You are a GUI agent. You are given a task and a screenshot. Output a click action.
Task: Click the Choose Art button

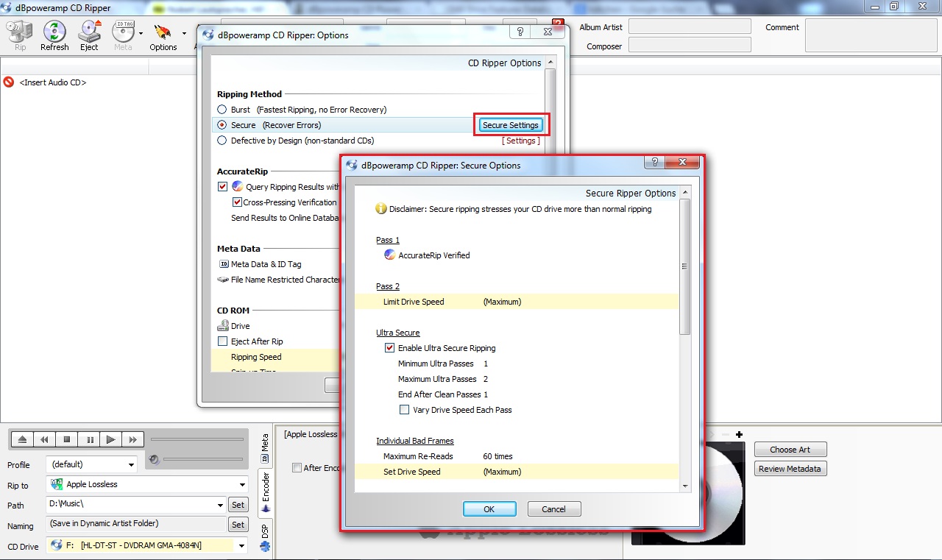(790, 450)
